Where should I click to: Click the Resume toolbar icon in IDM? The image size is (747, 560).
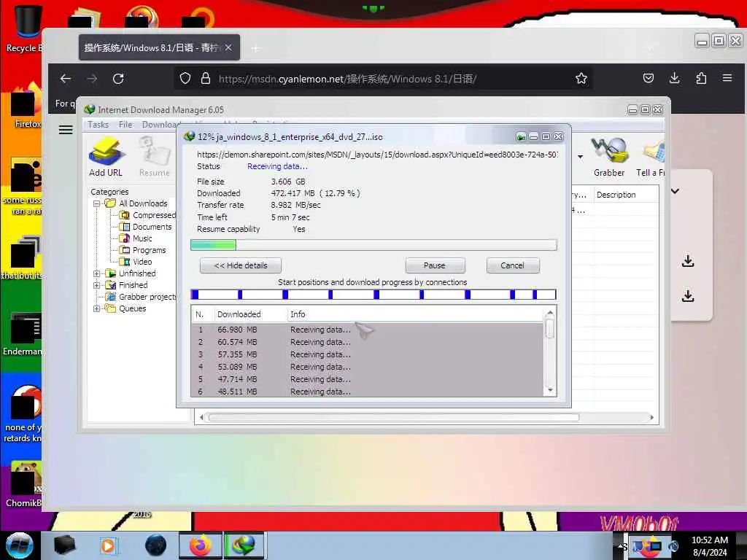(x=155, y=157)
